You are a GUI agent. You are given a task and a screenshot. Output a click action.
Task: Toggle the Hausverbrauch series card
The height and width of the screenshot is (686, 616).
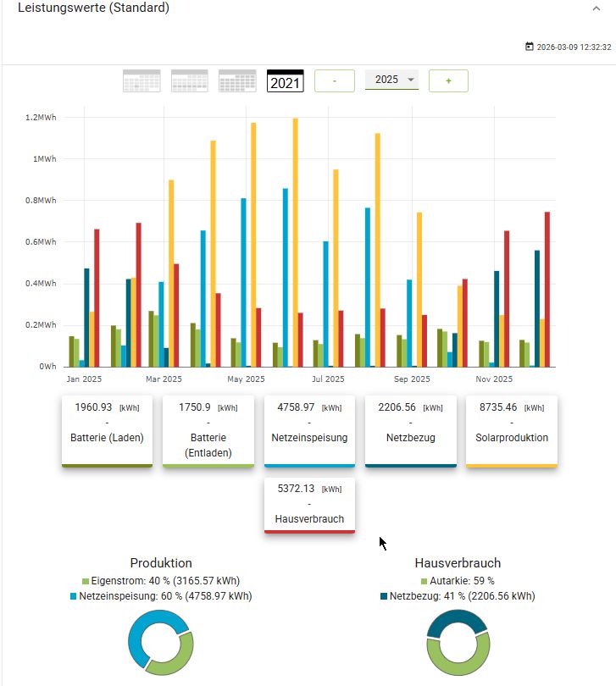coord(309,505)
